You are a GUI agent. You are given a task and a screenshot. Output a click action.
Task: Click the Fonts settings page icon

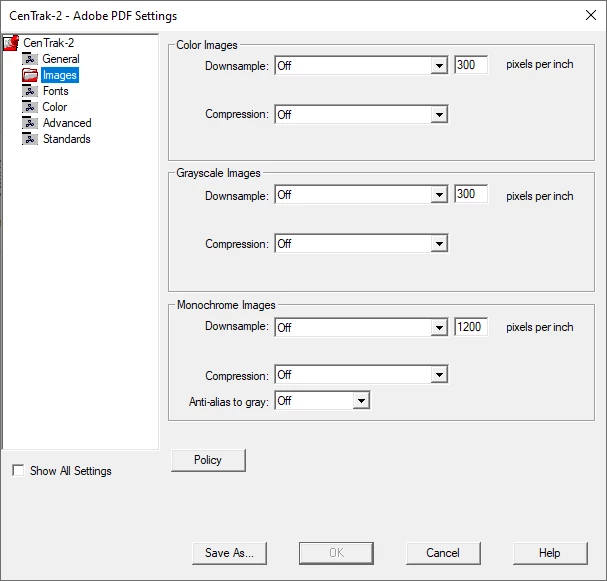click(30, 91)
